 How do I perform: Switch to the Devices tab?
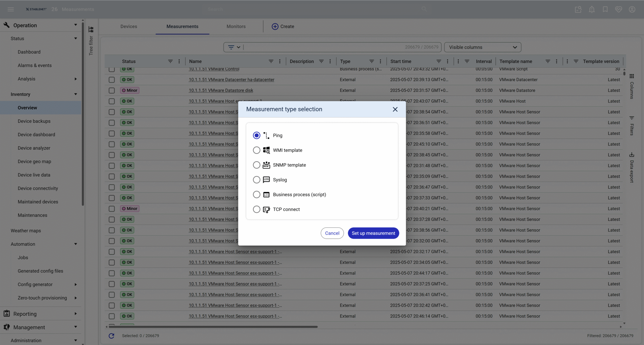click(129, 26)
